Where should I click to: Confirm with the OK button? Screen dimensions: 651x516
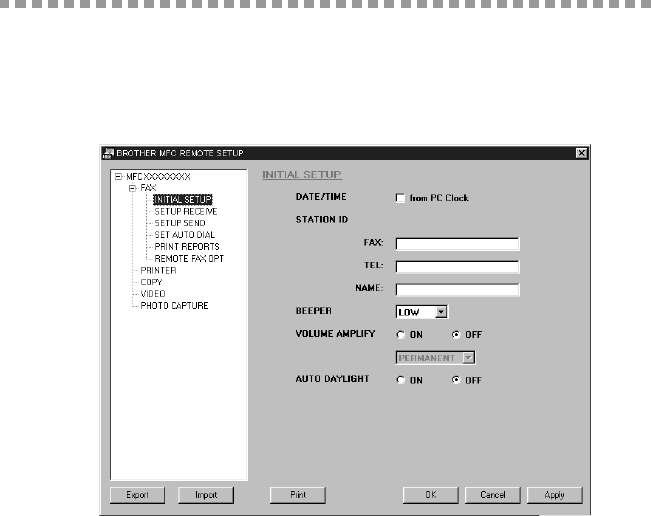(x=431, y=495)
